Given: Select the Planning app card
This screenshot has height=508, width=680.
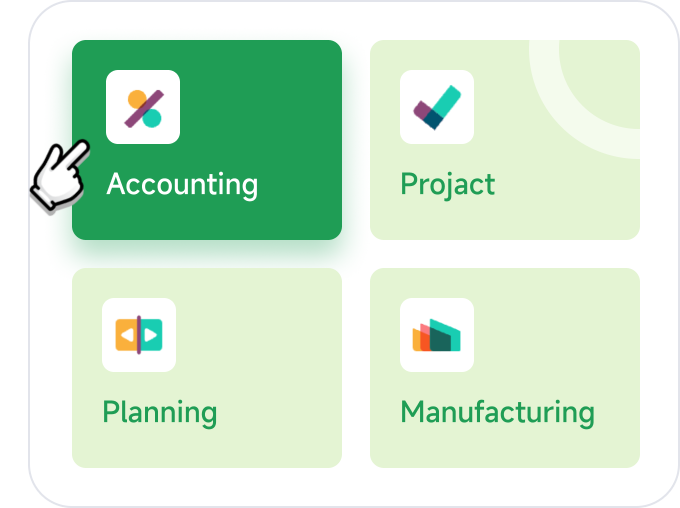Looking at the screenshot, I should [x=207, y=368].
